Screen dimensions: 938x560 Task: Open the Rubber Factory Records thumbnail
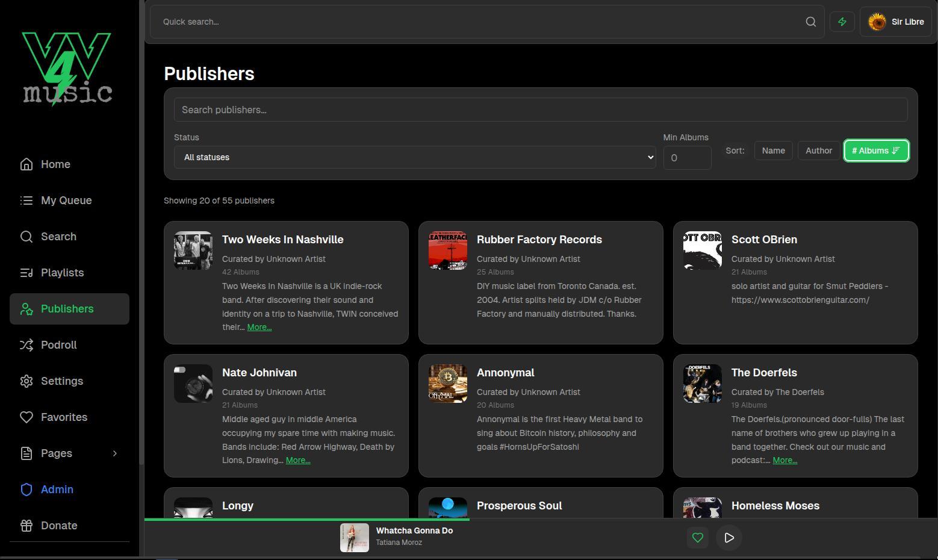click(x=447, y=250)
